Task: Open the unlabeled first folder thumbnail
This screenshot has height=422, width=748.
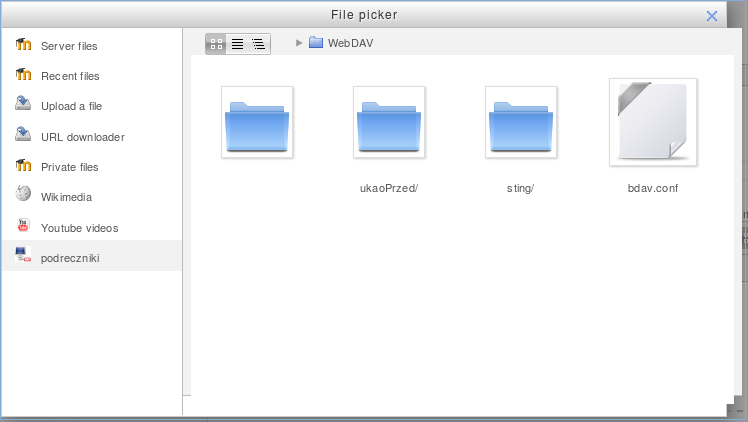Action: (257, 122)
